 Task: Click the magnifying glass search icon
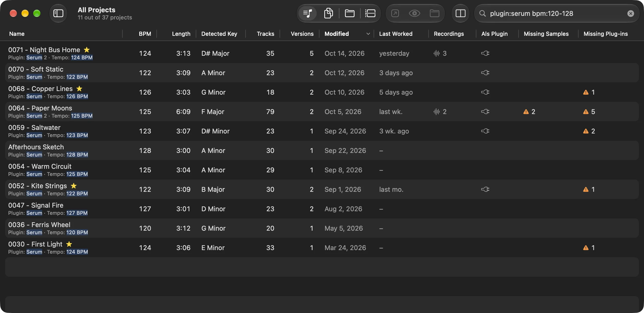pos(482,14)
